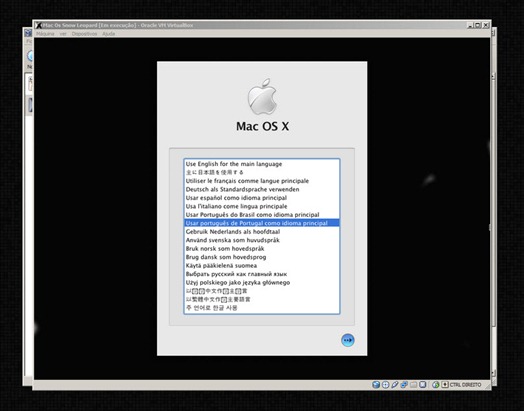
Task: Click the shared folders status icon
Action: pos(413,385)
